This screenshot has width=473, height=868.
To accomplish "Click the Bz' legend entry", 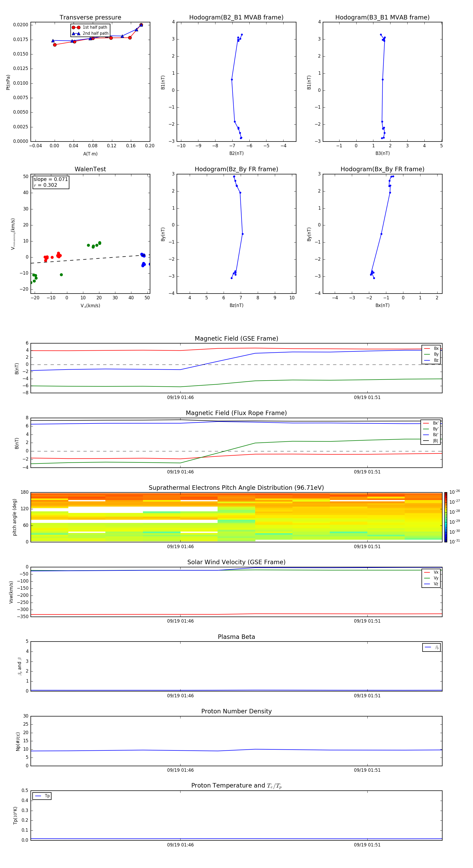I will tap(431, 435).
